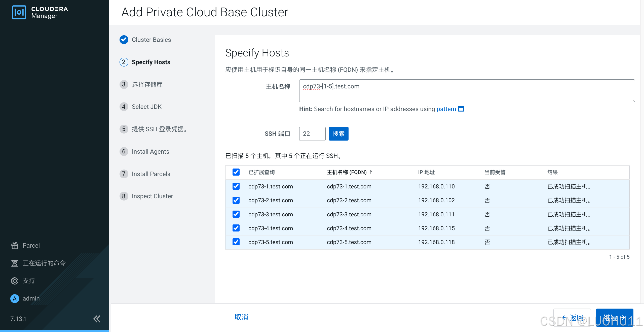The width and height of the screenshot is (644, 332).
Task: Go to Select JDK step
Action: [146, 107]
